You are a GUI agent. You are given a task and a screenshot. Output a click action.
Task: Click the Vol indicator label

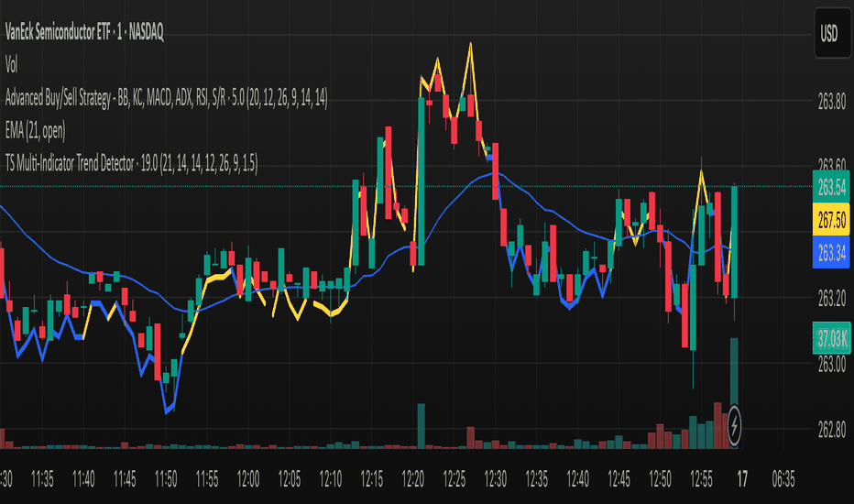(11, 65)
